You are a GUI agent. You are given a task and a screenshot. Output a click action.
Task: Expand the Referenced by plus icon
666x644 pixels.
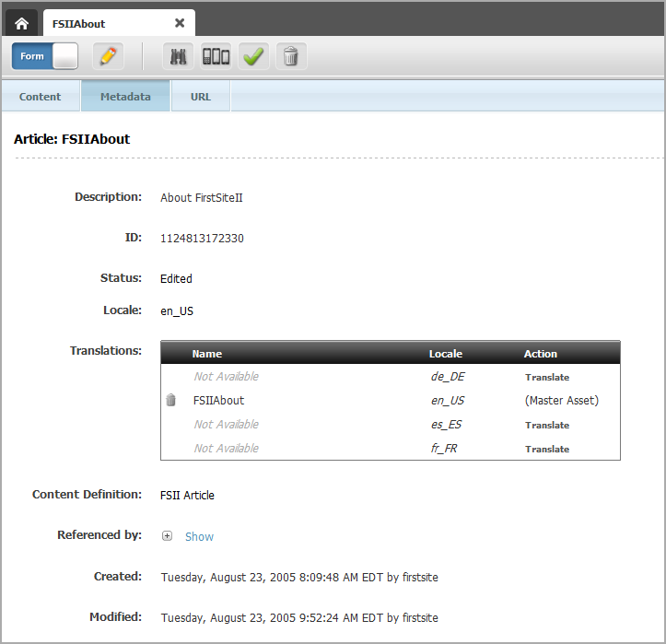(x=167, y=536)
